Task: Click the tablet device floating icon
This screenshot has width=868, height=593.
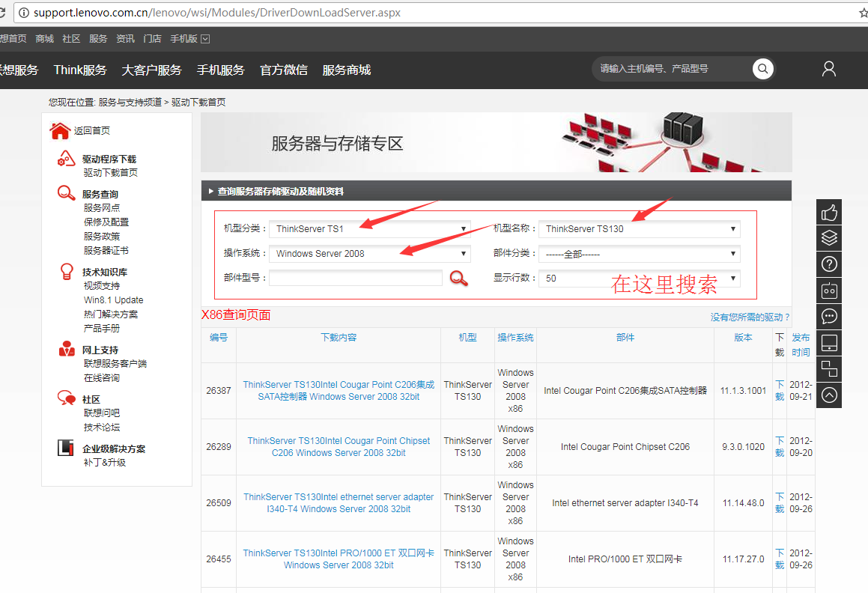Action: (829, 343)
